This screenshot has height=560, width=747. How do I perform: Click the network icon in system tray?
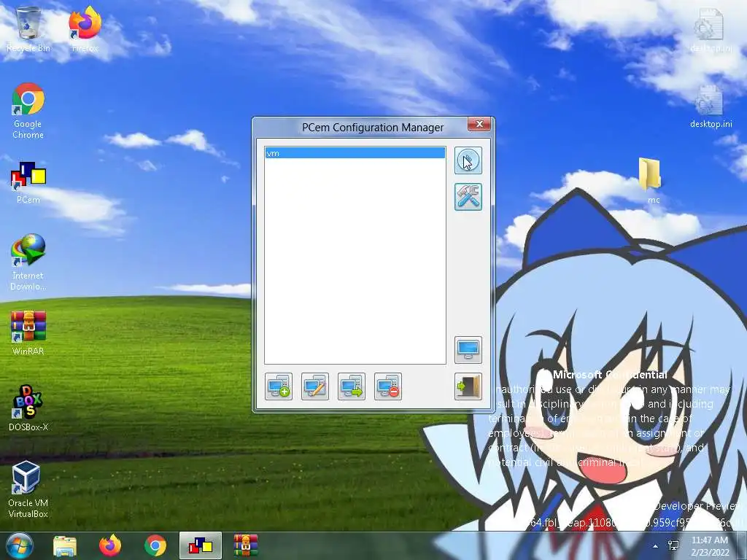tap(673, 545)
